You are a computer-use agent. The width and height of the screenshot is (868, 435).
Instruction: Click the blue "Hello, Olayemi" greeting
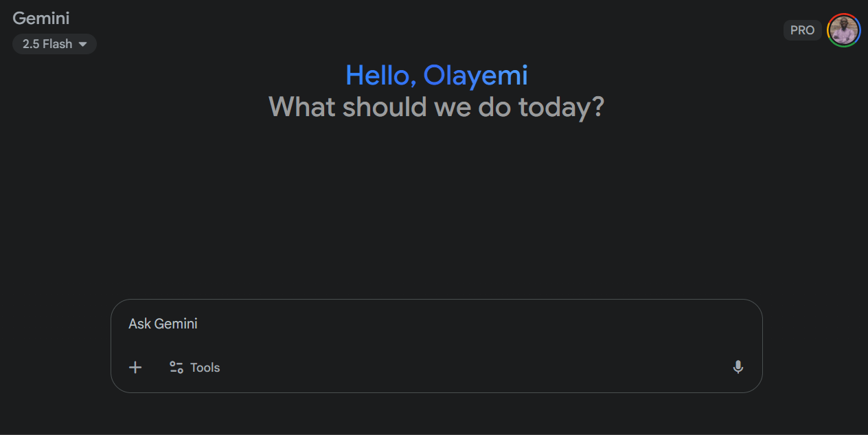pos(436,76)
